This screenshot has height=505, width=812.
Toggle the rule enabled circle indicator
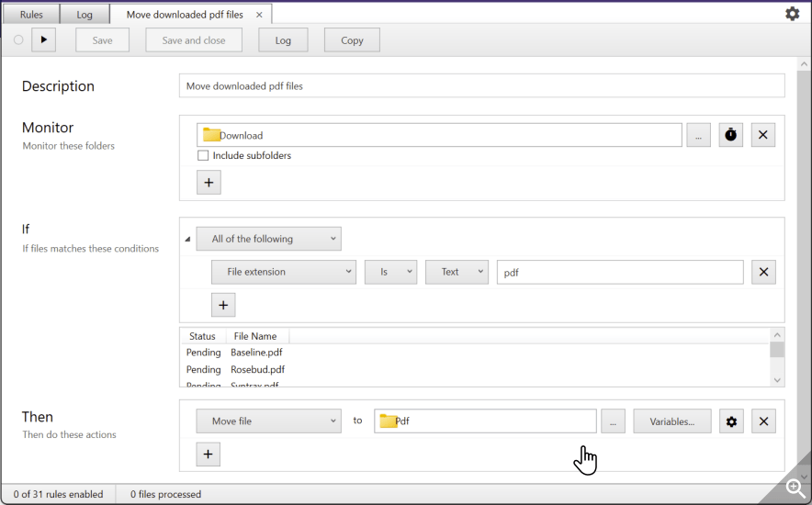(18, 39)
